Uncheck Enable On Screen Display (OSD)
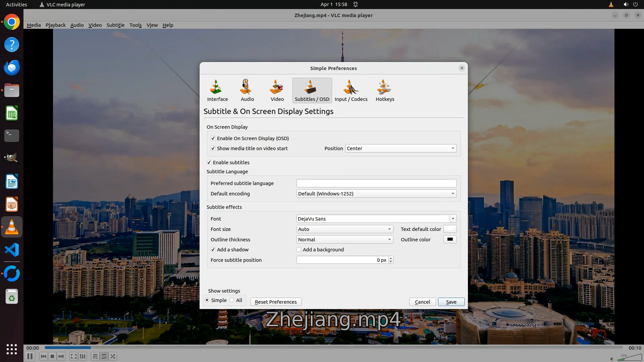 (x=213, y=138)
